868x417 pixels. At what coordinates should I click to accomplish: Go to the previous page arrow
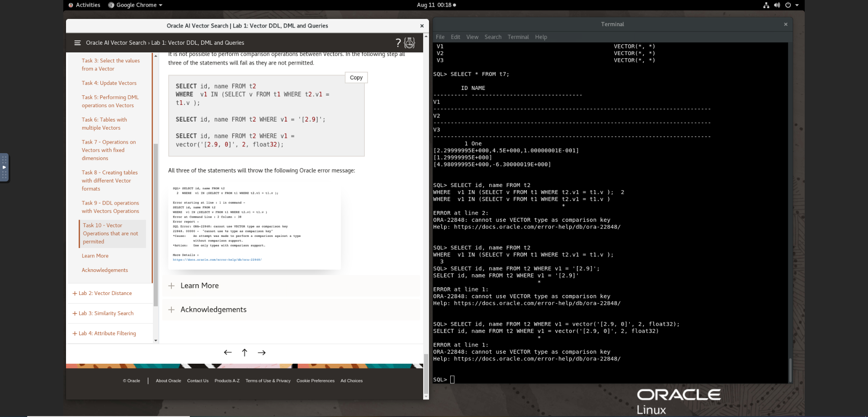228,352
